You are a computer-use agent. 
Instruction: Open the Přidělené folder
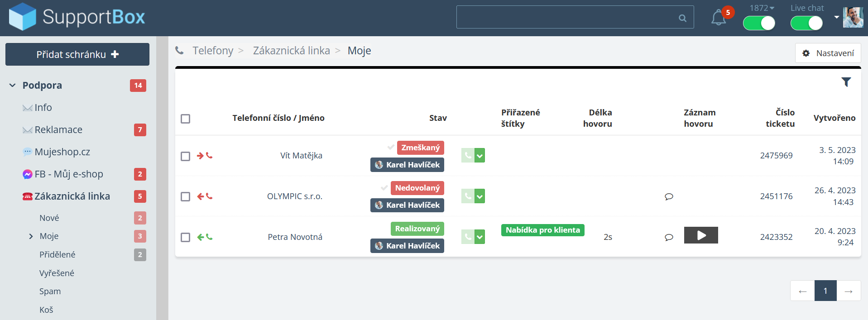pos(58,255)
